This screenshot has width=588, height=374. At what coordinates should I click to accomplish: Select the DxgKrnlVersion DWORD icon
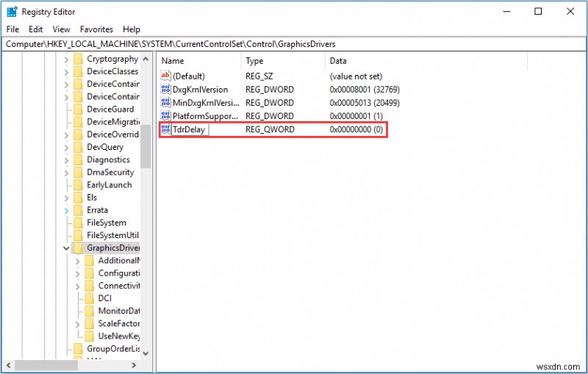pos(165,89)
